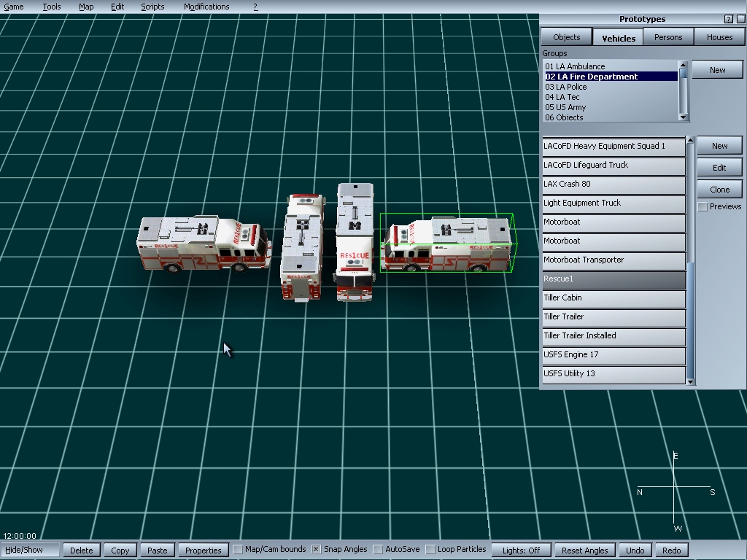Click the Prototypes panel help icon
The width and height of the screenshot is (747, 560).
[x=729, y=19]
